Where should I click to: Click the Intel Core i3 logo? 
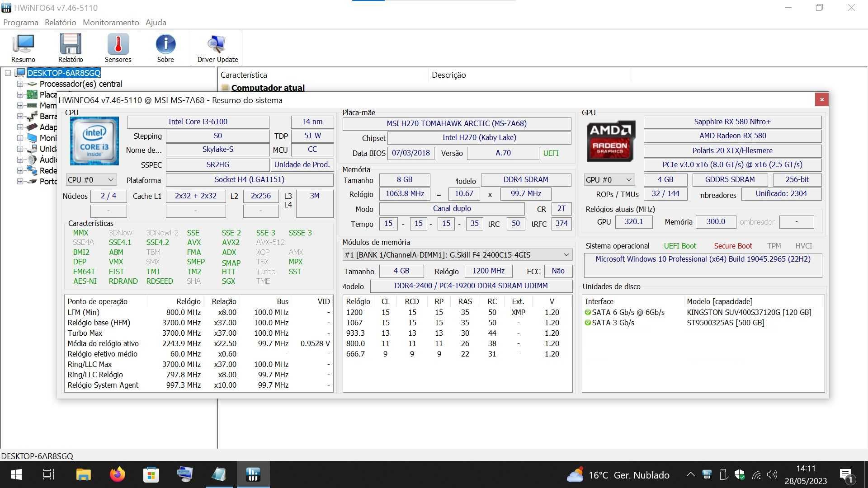[94, 141]
